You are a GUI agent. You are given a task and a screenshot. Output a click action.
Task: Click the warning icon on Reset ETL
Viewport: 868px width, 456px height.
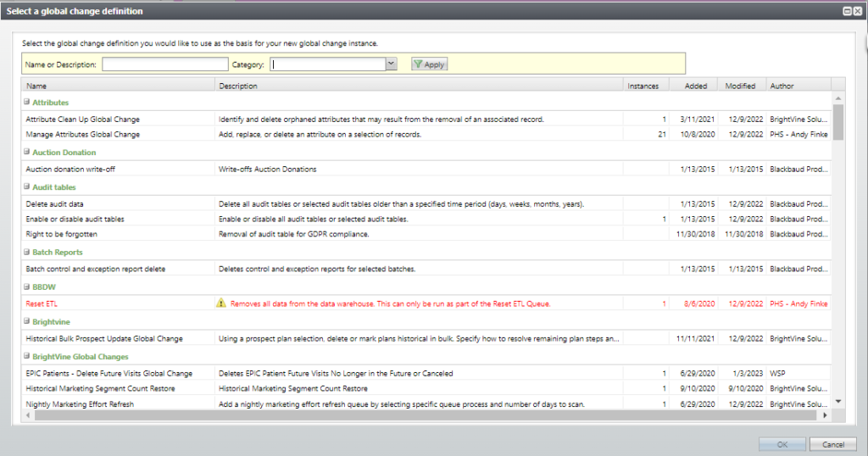pos(221,303)
